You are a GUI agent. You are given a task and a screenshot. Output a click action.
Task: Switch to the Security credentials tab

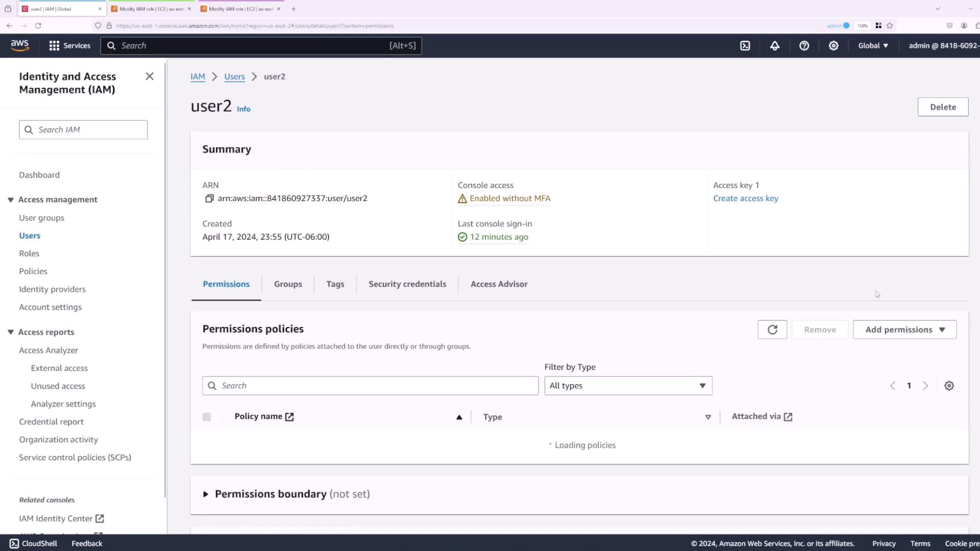coord(407,284)
